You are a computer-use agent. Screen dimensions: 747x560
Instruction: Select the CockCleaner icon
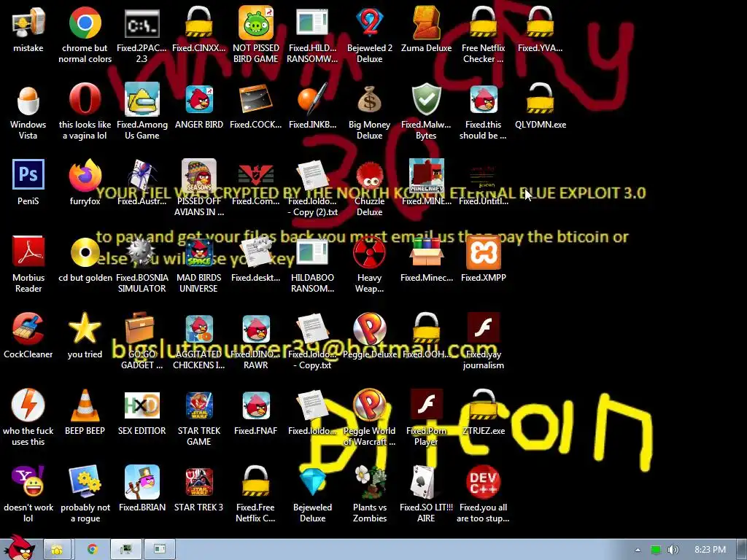(x=28, y=329)
